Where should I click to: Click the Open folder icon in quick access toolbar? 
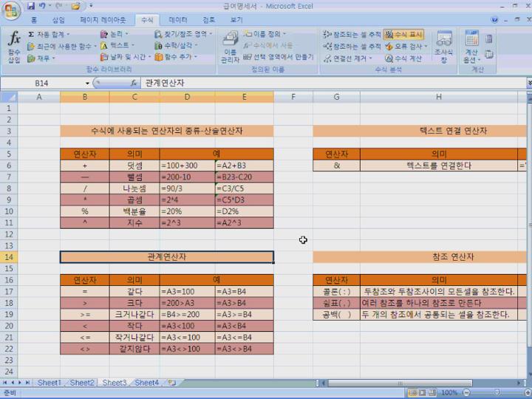pos(75,6)
